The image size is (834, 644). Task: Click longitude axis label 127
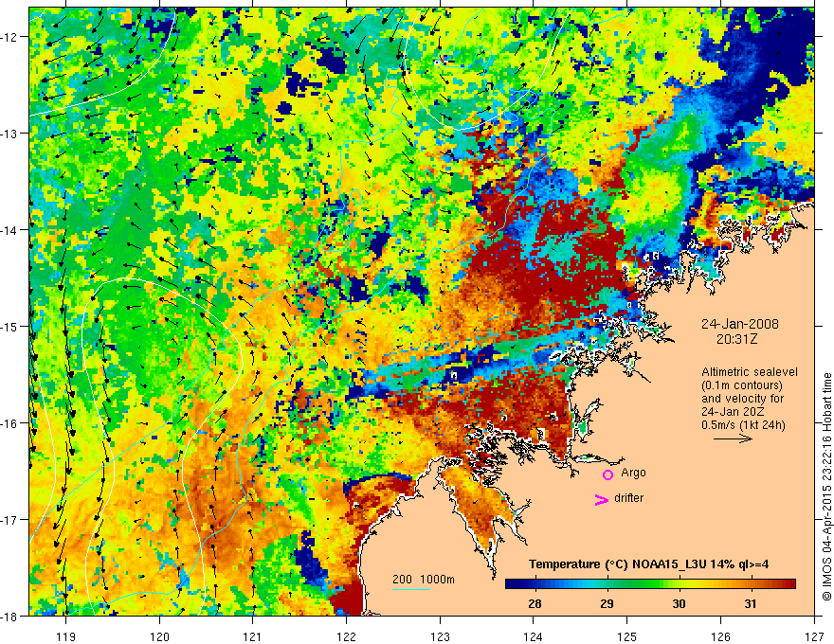pyautogui.click(x=814, y=636)
